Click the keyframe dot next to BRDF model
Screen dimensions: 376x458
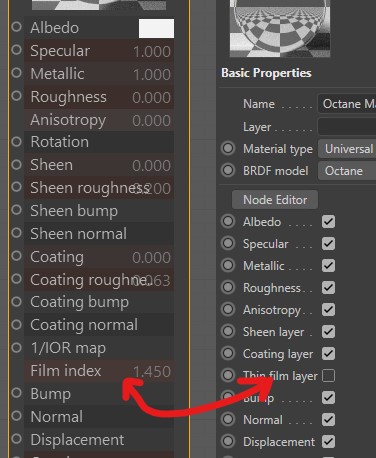pyautogui.click(x=228, y=170)
